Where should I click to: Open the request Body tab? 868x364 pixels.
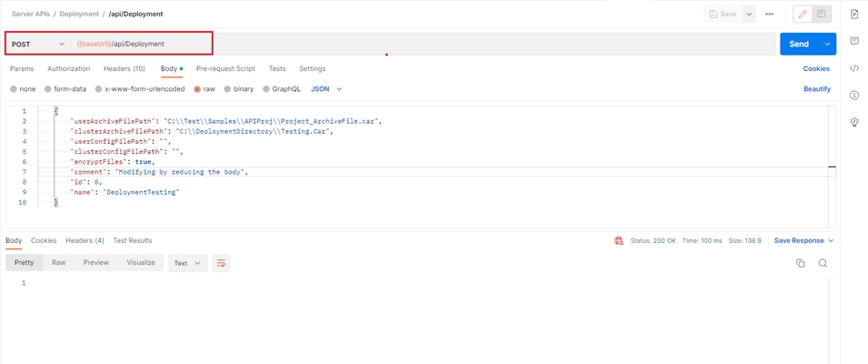[x=172, y=68]
